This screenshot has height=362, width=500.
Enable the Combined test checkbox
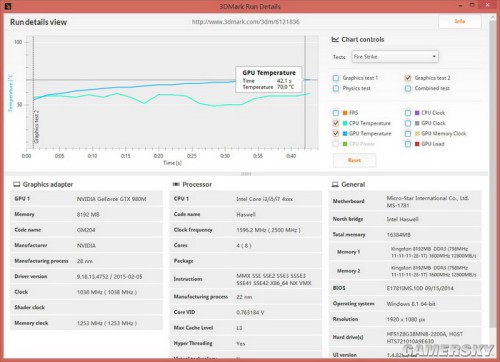(408, 88)
